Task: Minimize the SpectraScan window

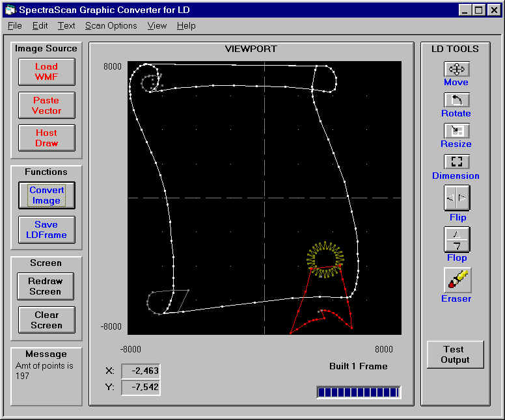Action: [x=465, y=10]
